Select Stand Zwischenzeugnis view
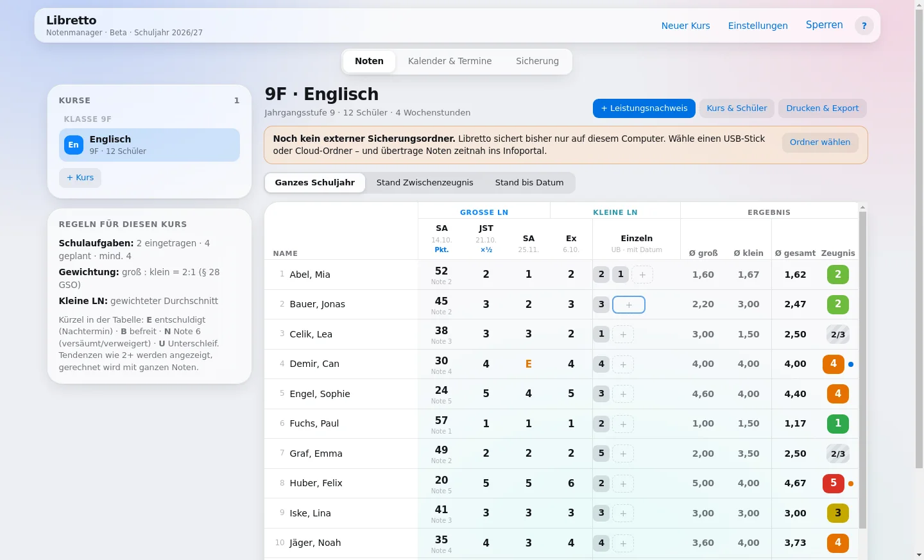 [x=425, y=183]
